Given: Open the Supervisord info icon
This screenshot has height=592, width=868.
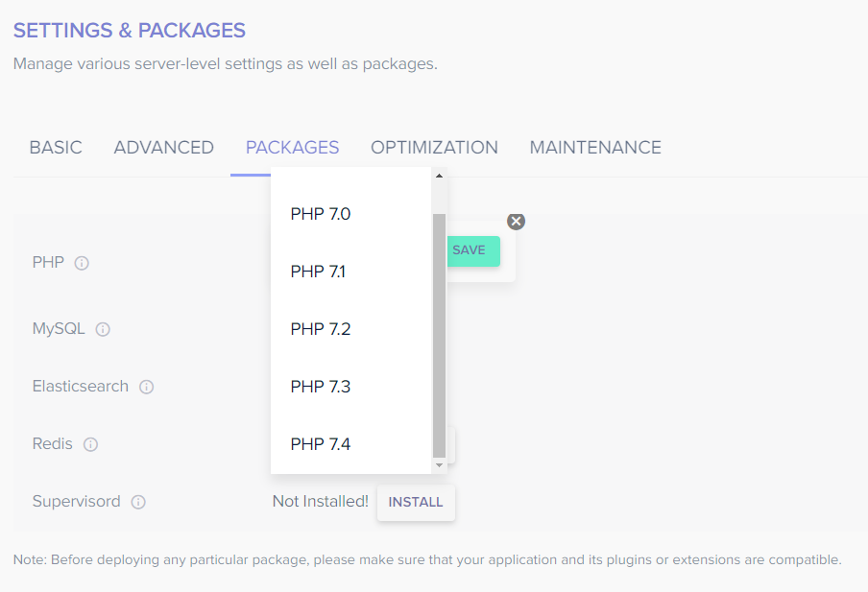Looking at the screenshot, I should click(139, 502).
